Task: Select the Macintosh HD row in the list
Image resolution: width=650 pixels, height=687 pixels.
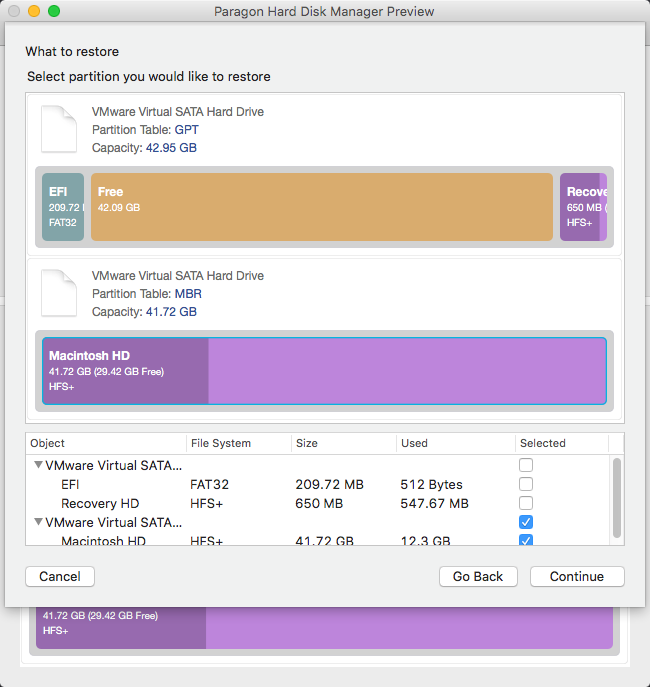Action: 318,540
